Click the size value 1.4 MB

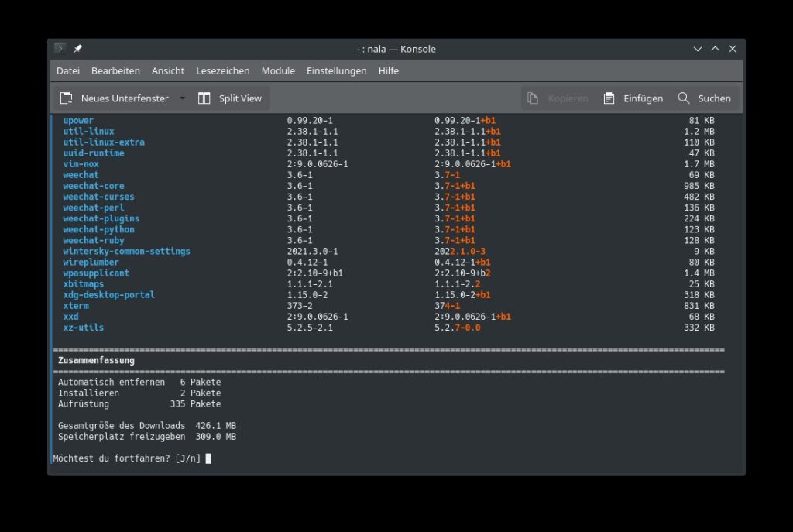coord(699,273)
